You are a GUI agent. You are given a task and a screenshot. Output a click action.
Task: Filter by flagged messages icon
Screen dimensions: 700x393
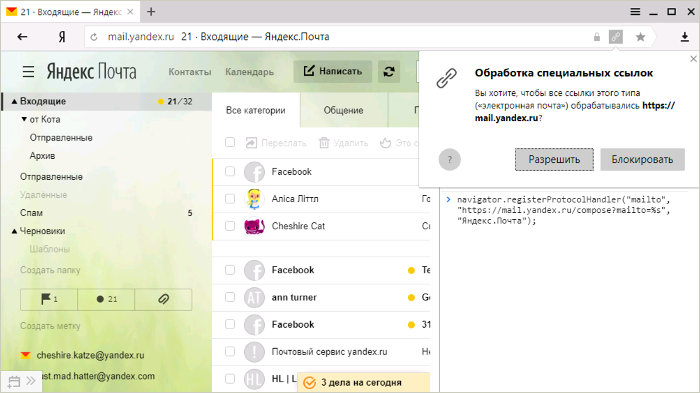(x=49, y=299)
